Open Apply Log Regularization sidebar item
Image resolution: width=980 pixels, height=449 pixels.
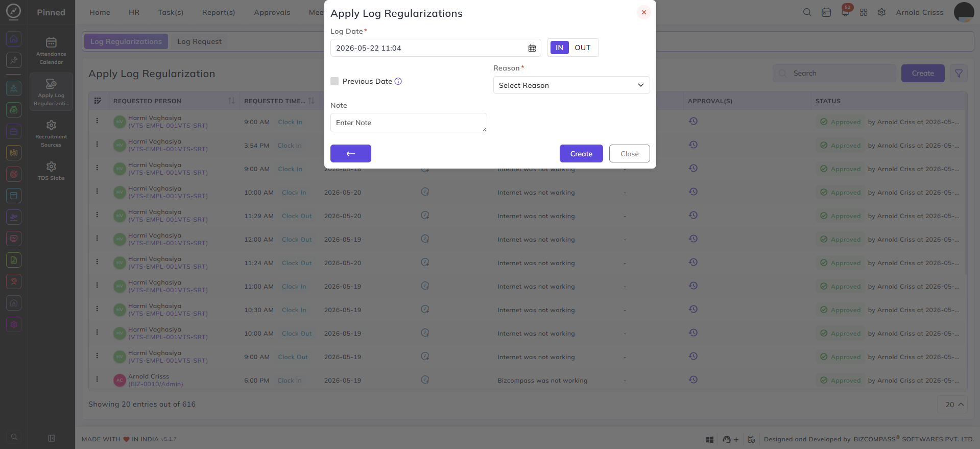(51, 92)
